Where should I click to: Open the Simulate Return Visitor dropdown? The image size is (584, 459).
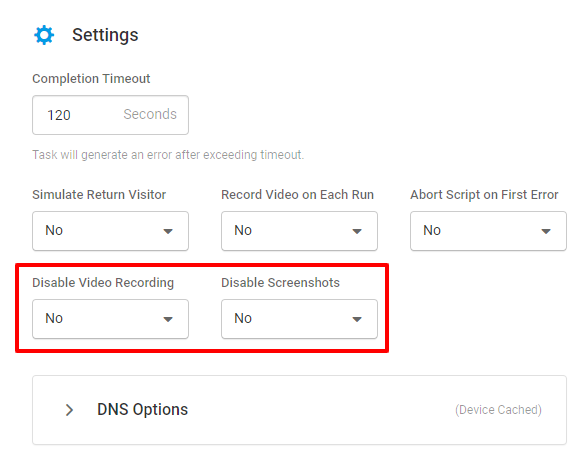click(110, 231)
